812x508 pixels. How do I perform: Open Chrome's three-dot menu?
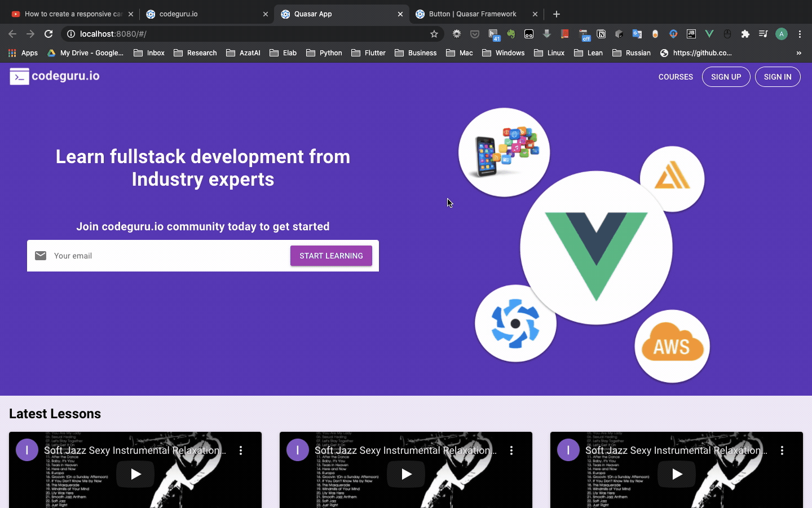800,34
